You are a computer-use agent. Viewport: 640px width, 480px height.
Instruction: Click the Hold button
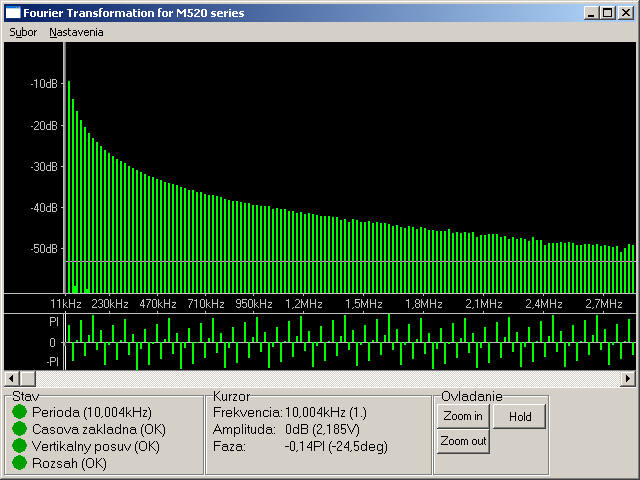pyautogui.click(x=520, y=416)
